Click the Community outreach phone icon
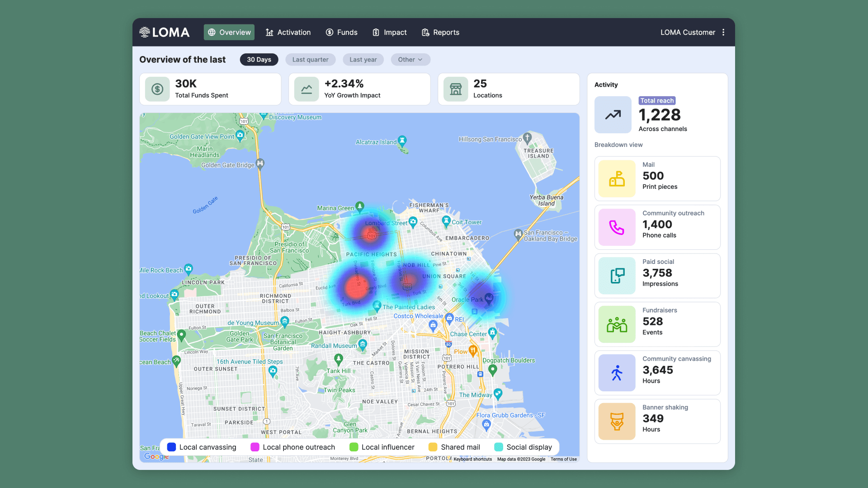 click(617, 227)
